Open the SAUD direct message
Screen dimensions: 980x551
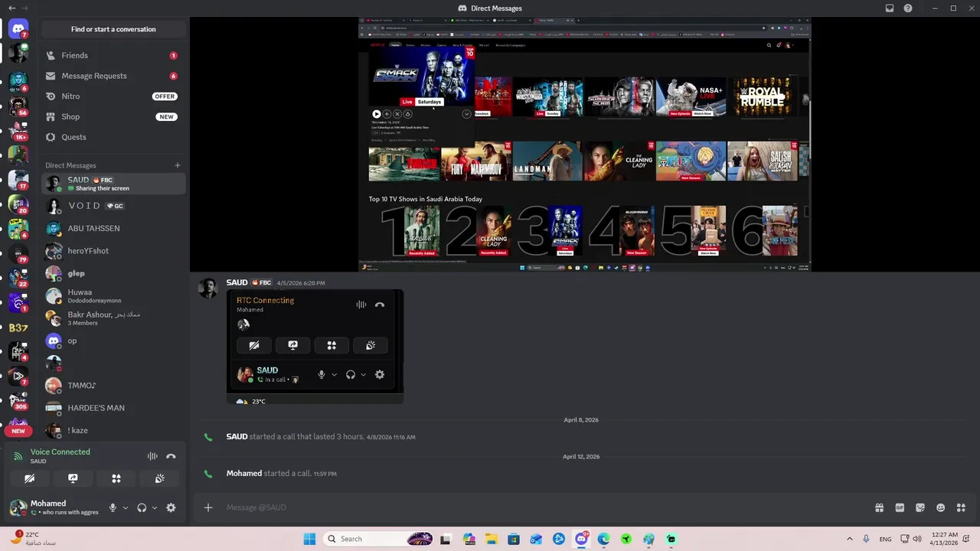click(113, 184)
